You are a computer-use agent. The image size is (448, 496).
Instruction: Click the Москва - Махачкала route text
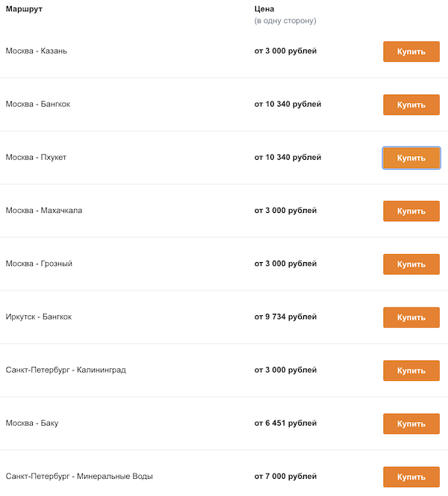44,211
